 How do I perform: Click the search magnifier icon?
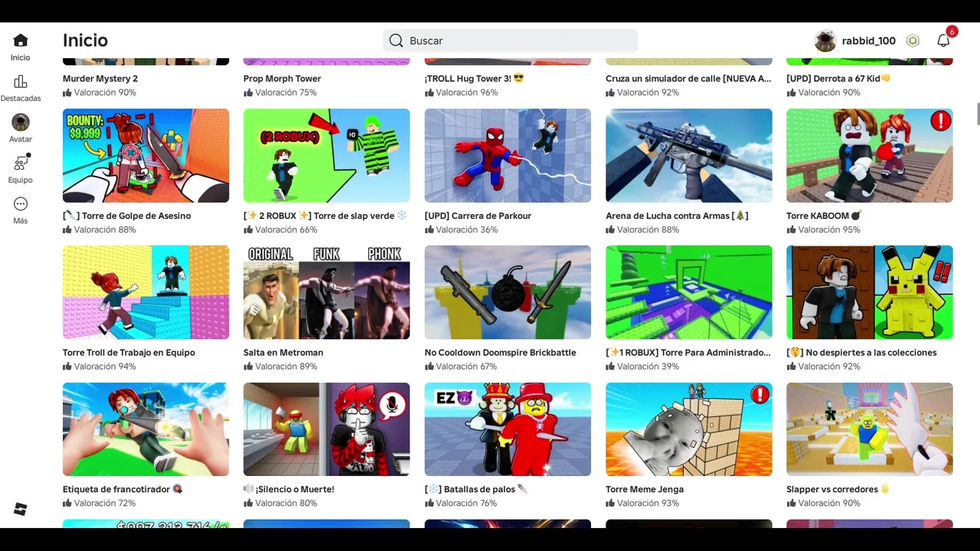click(x=396, y=41)
